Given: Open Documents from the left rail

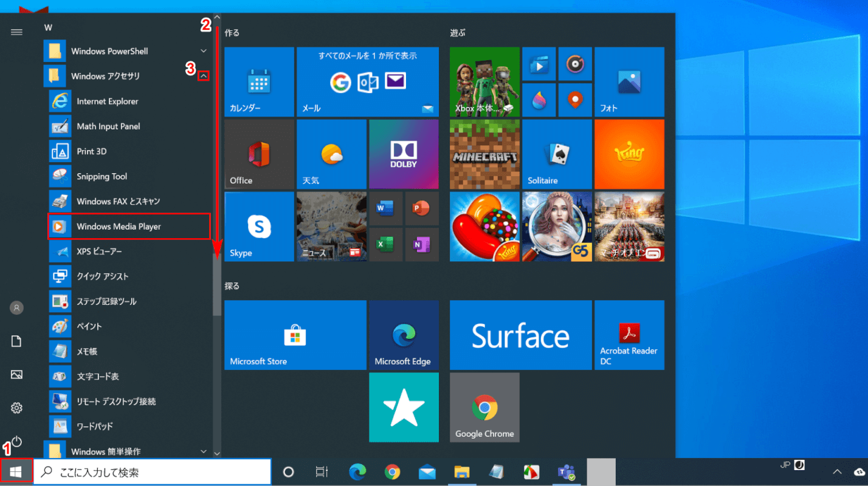Looking at the screenshot, I should pos(16,341).
